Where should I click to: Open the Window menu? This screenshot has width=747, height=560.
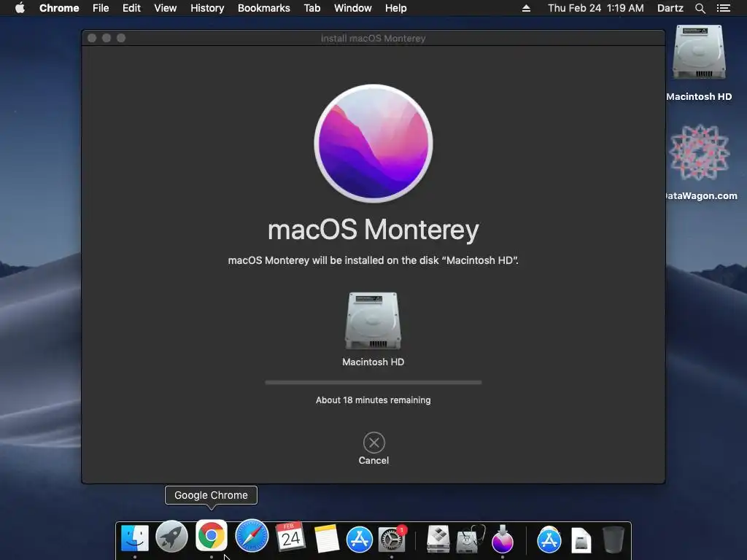click(x=352, y=8)
